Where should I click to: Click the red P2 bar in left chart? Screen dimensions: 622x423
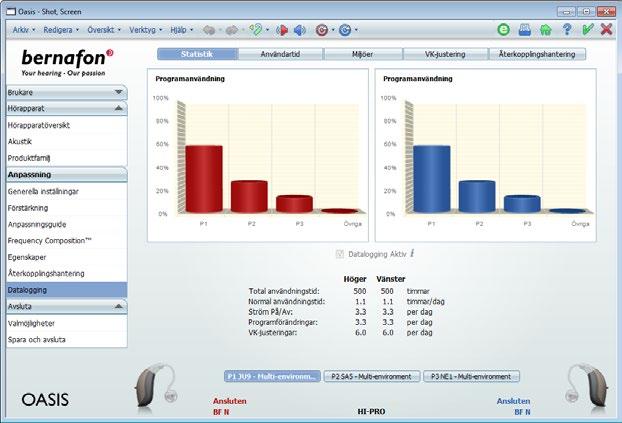249,196
